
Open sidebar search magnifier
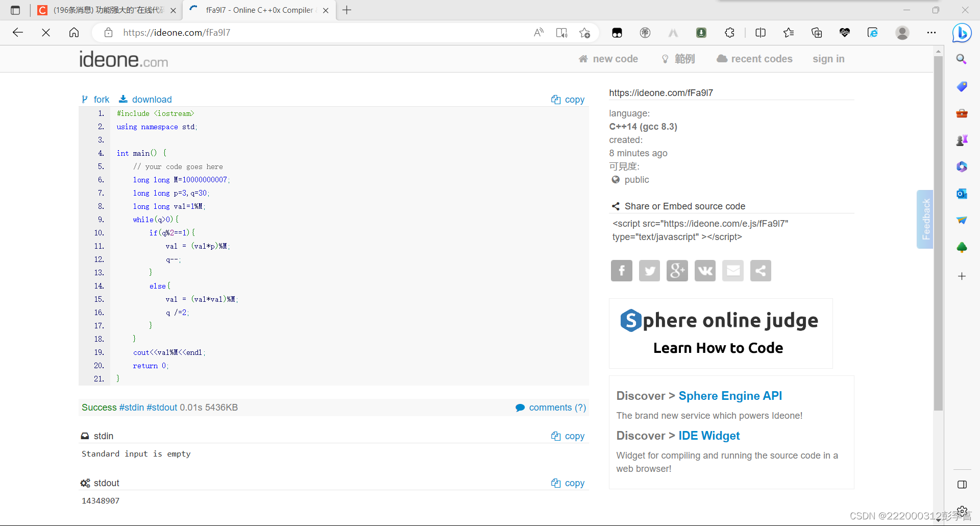(x=962, y=59)
